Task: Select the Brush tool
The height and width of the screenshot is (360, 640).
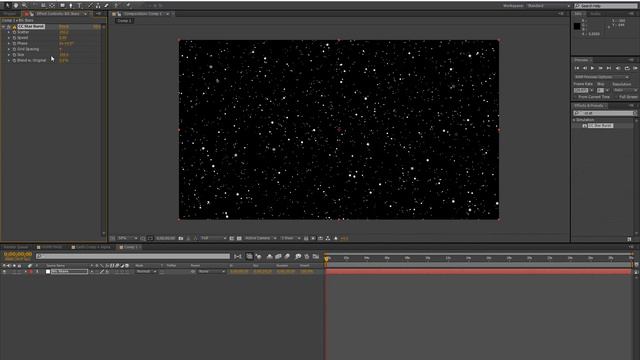Action: pos(90,5)
